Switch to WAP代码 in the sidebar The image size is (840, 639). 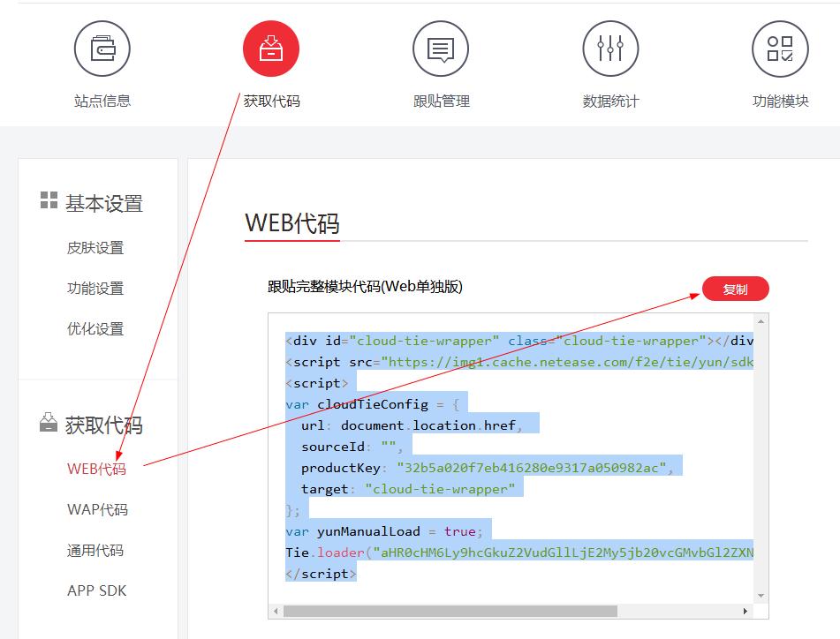(x=97, y=509)
